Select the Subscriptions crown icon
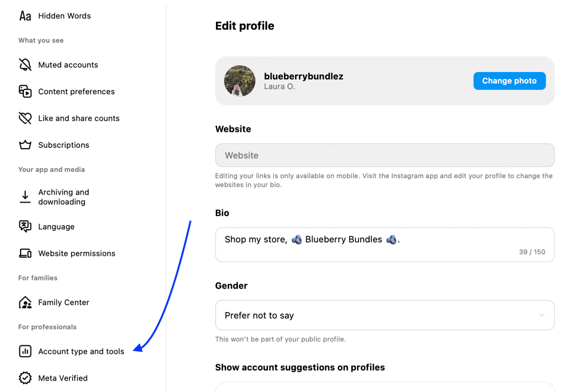 [x=25, y=145]
